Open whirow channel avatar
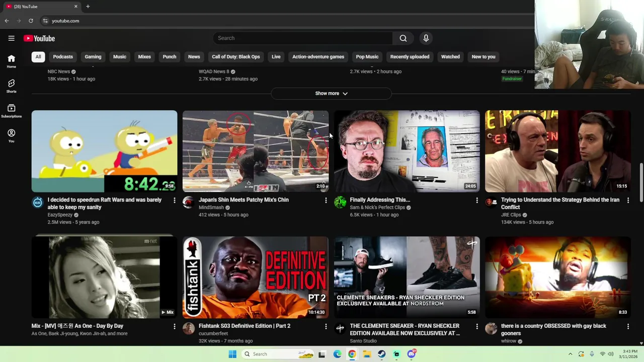 (491, 329)
